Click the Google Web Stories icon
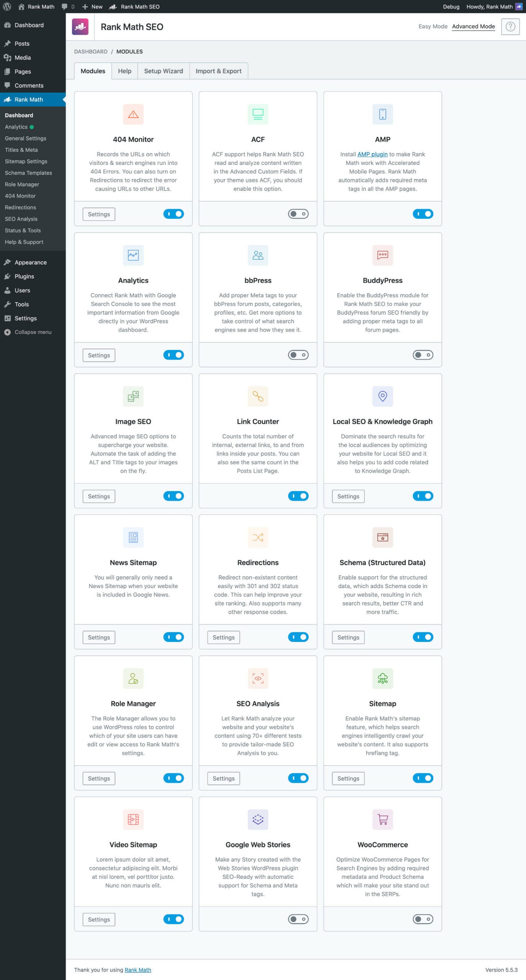This screenshot has width=526, height=980. click(258, 820)
